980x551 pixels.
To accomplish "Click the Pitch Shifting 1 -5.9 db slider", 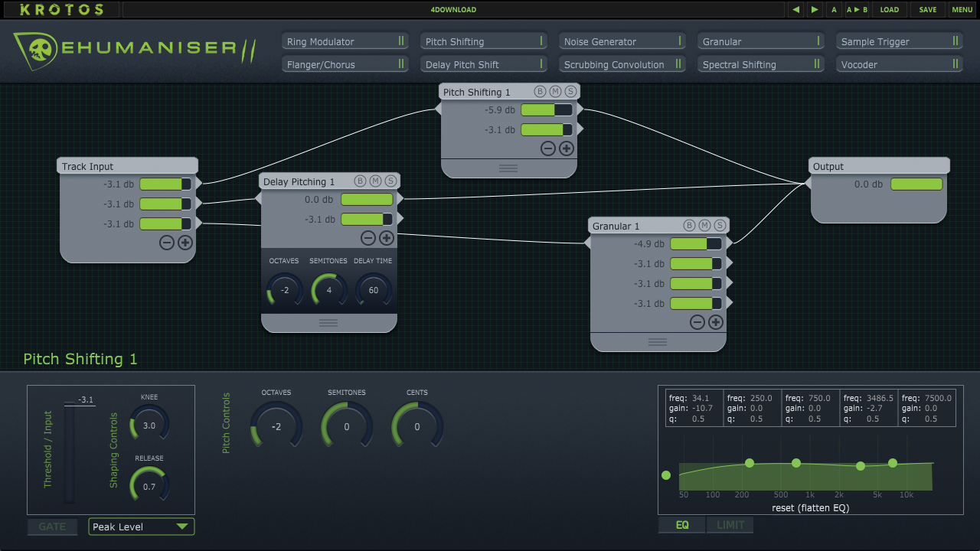I will tap(547, 110).
